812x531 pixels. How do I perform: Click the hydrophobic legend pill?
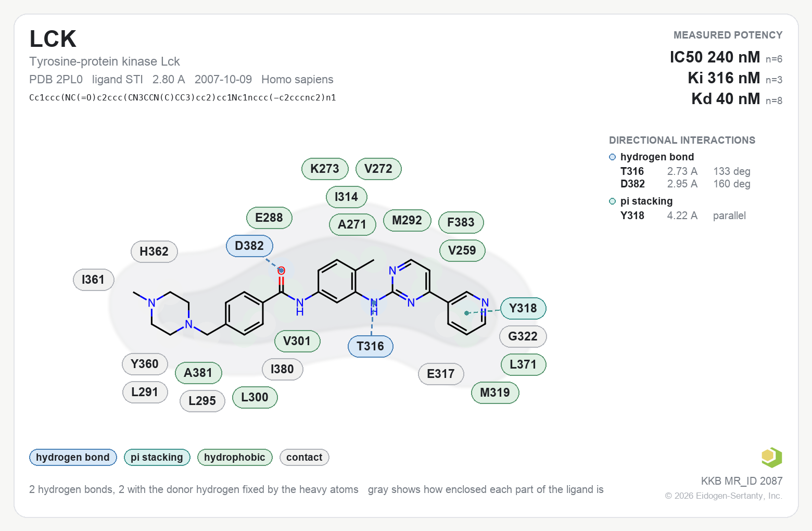click(x=235, y=457)
